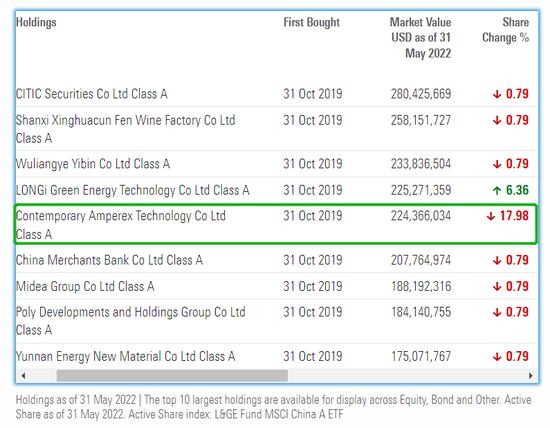Click the right scrollbar arrow

coord(531,376)
